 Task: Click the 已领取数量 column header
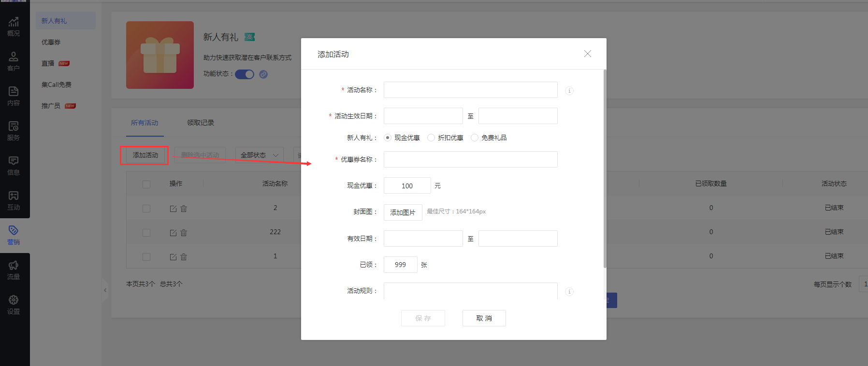[x=711, y=183]
